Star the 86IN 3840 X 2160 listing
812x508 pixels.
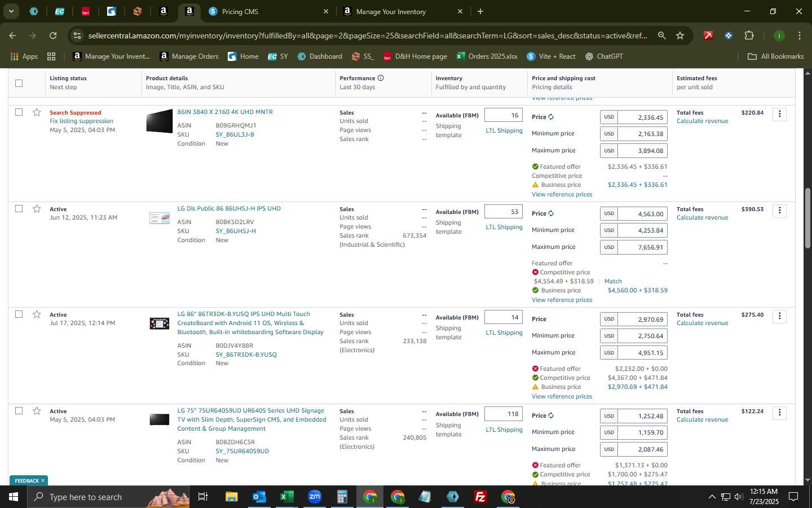point(37,112)
